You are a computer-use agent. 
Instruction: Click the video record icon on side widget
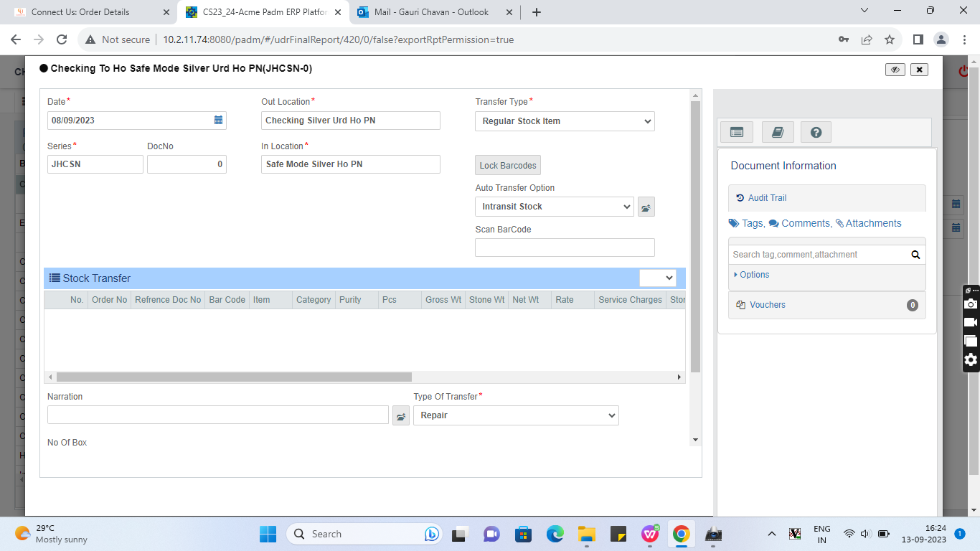click(971, 322)
